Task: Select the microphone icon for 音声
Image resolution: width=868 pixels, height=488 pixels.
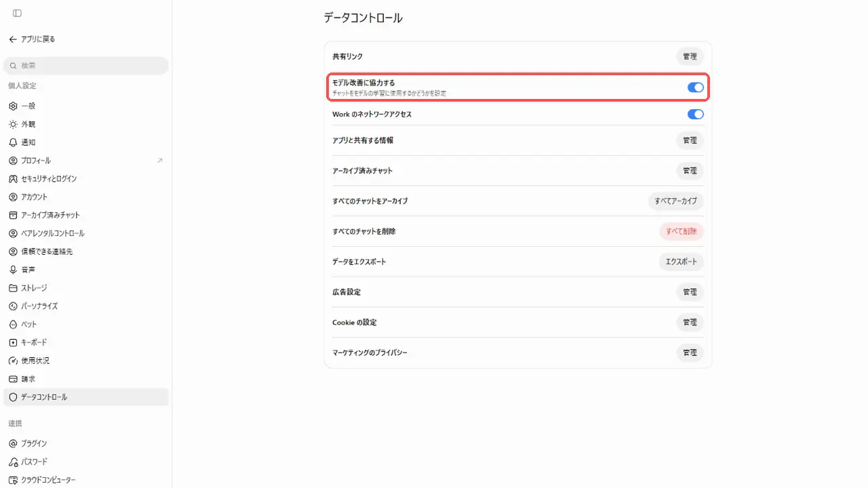Action: click(13, 270)
